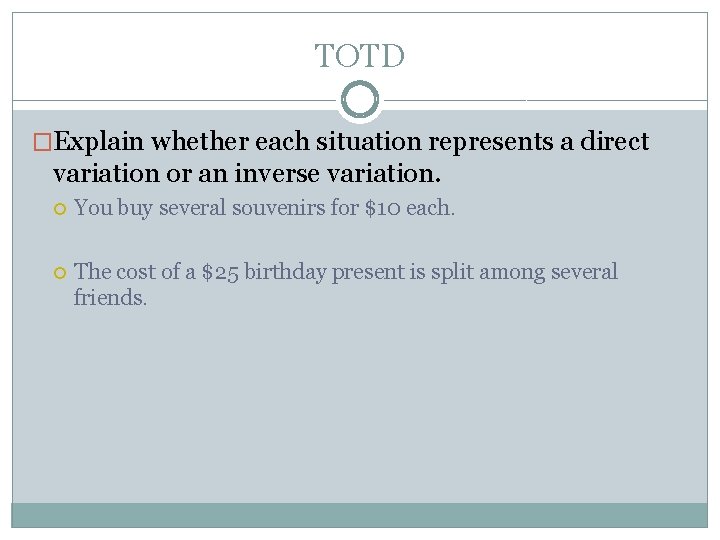720x540 pixels.
Task: Click 'The cost of a $25 birthday present' text
Action: click(x=345, y=272)
